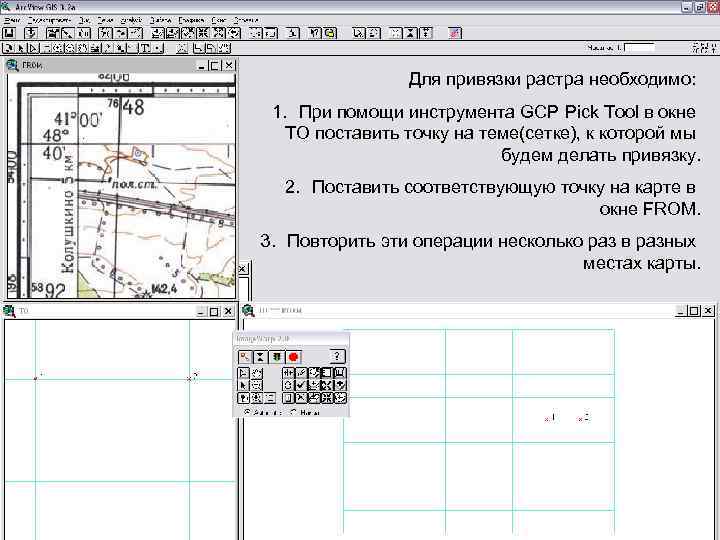This screenshot has width=720, height=540.
Task: Click GCP point 2 in the large FROM window
Action: [580, 419]
